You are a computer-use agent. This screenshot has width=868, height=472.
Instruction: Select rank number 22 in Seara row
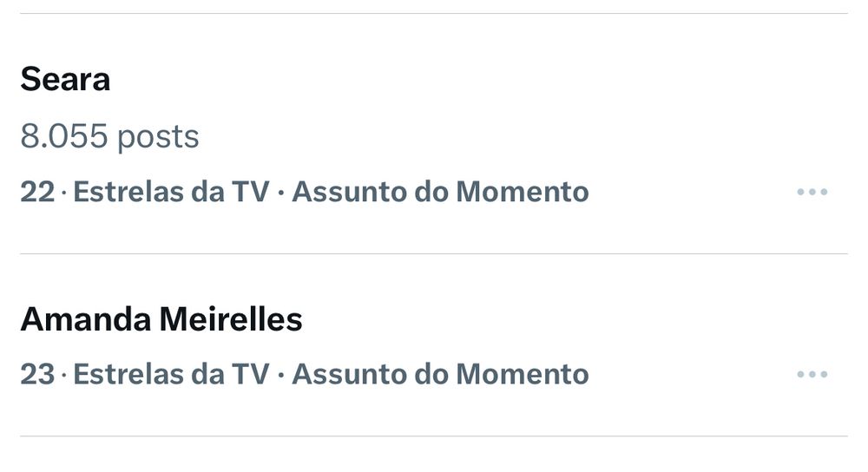pyautogui.click(x=37, y=192)
